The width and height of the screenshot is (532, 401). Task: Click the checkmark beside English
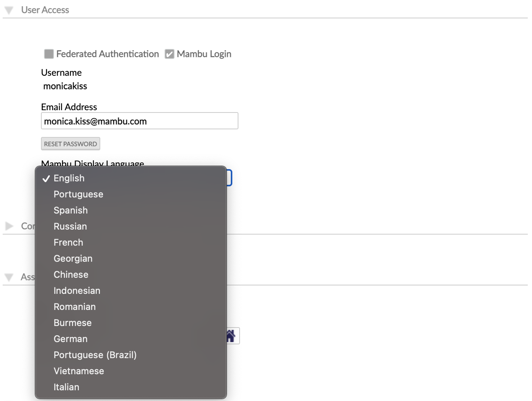point(46,178)
